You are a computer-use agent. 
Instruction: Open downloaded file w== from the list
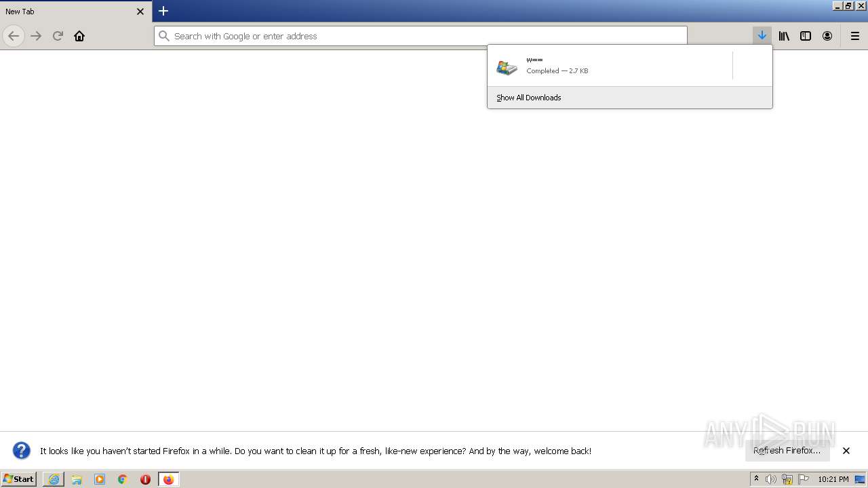tap(610, 66)
